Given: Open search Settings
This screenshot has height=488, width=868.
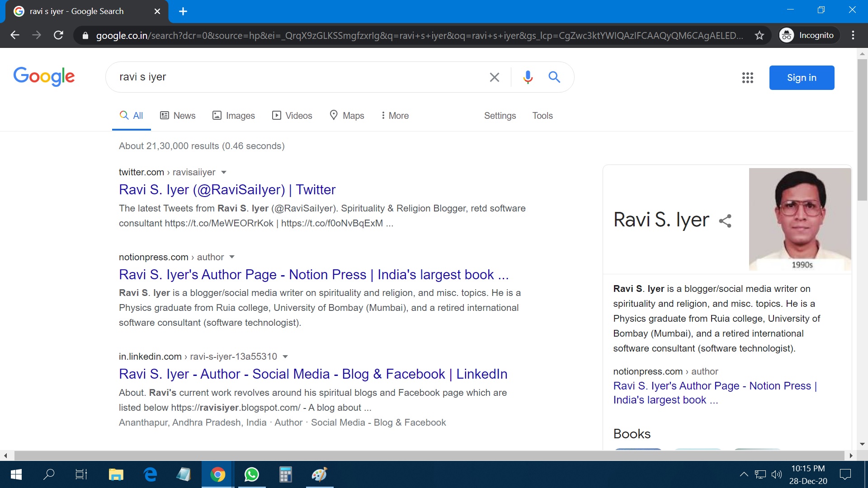Looking at the screenshot, I should click(x=500, y=116).
